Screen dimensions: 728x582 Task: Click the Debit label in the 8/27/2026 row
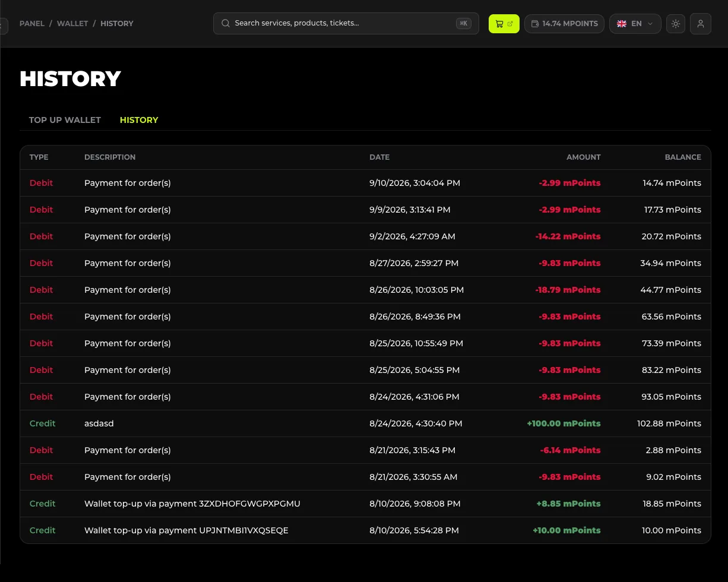[42, 263]
